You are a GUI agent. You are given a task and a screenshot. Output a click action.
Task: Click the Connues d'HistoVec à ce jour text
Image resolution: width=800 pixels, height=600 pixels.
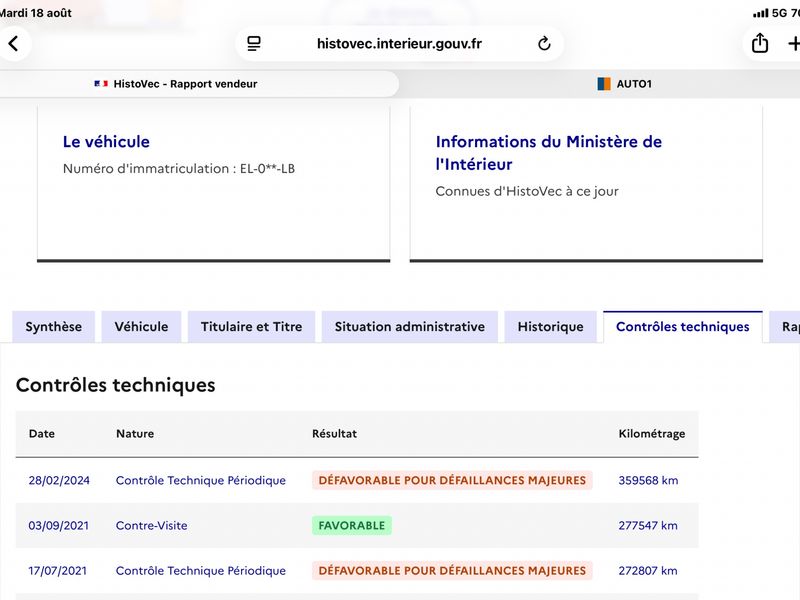click(527, 191)
